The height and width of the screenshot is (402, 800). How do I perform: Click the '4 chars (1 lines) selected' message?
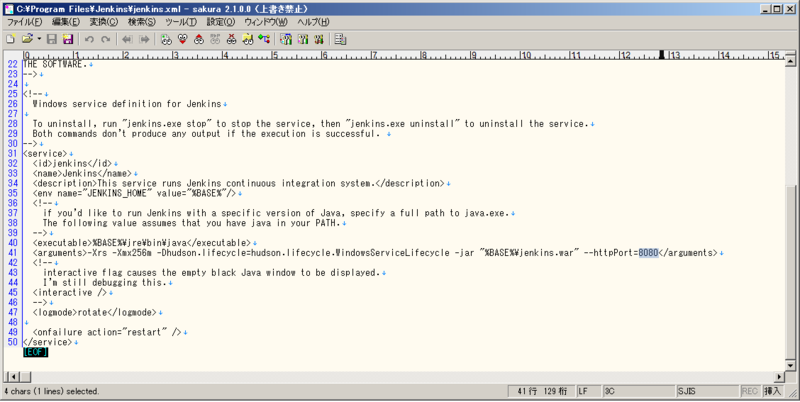[x=52, y=391]
